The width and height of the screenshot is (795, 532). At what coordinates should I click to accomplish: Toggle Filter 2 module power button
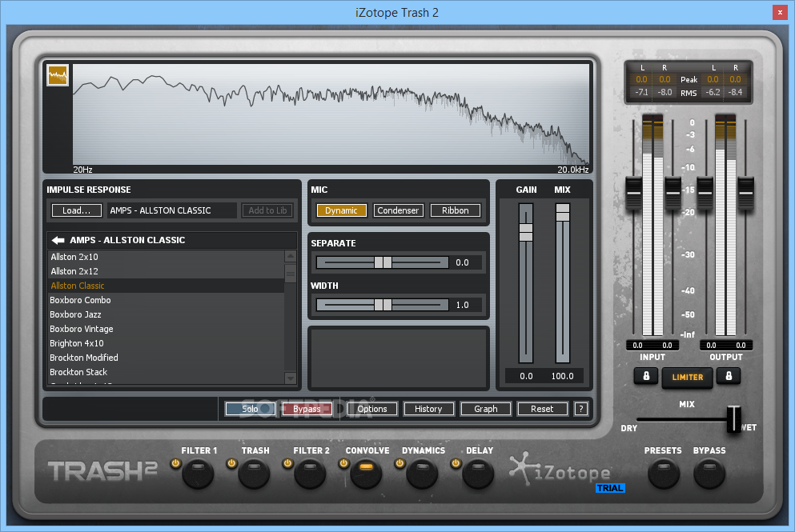[287, 463]
